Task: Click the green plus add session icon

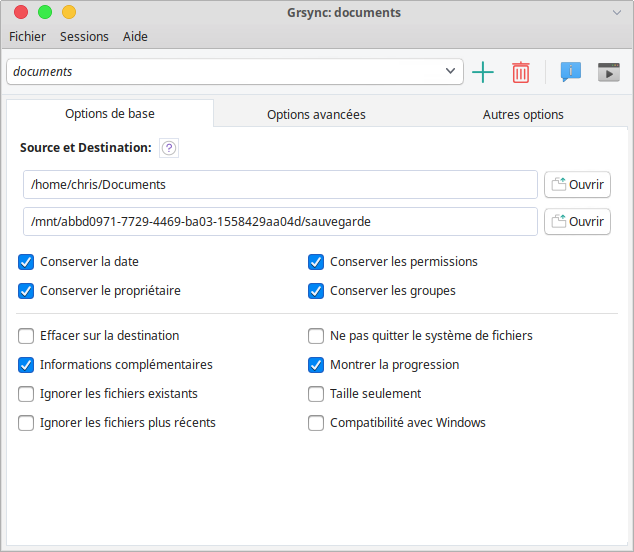Action: click(483, 72)
